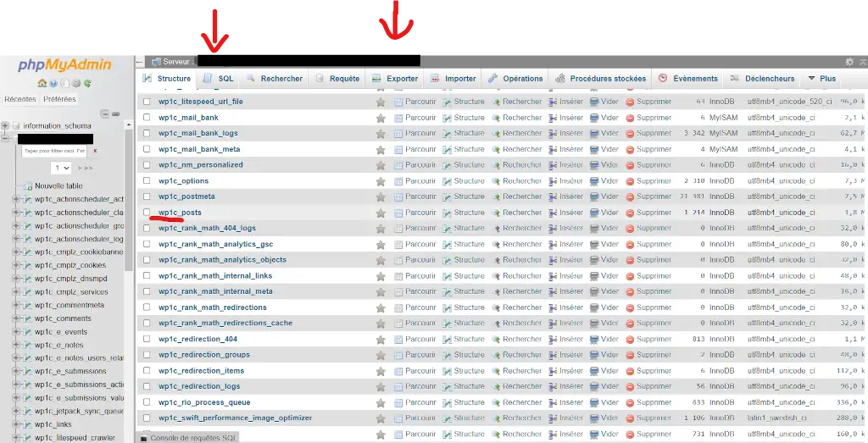868x443 pixels.
Task: Click the Nouvelle table icon in sidebar
Action: click(x=28, y=186)
